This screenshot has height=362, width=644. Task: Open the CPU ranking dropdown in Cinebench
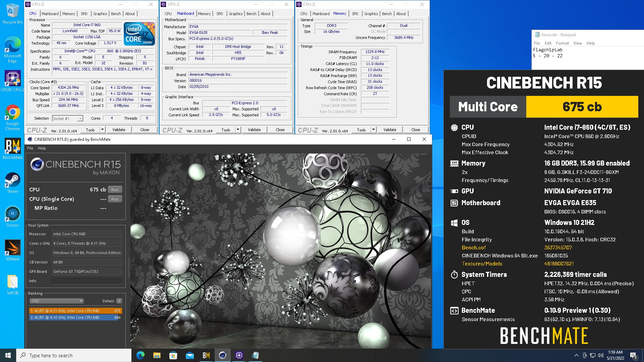56,301
